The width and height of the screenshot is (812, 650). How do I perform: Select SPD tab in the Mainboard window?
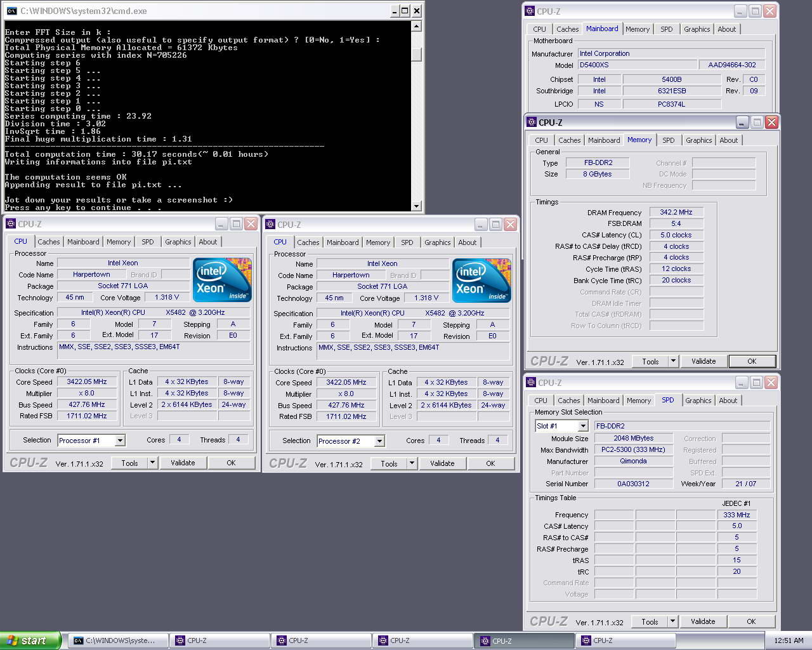coord(667,29)
